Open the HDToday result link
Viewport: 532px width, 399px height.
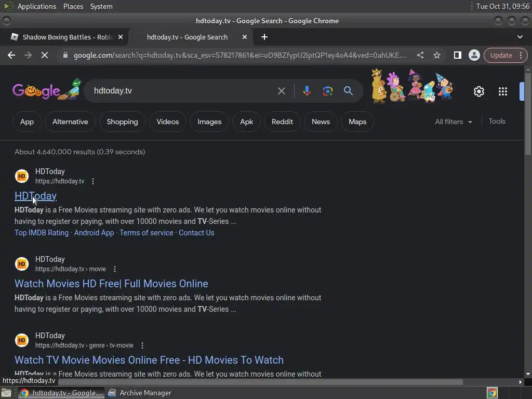[x=36, y=196]
